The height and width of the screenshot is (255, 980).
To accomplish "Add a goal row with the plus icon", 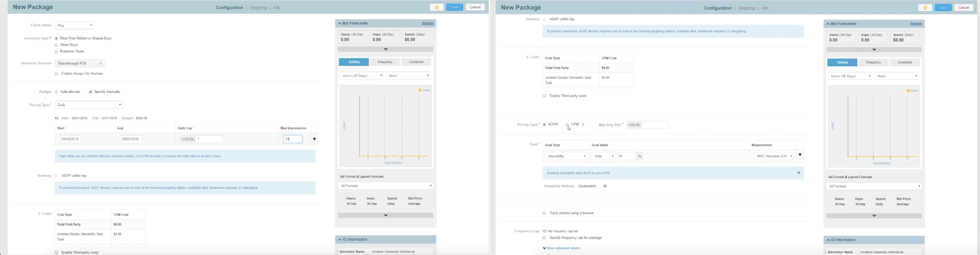I will [800, 155].
